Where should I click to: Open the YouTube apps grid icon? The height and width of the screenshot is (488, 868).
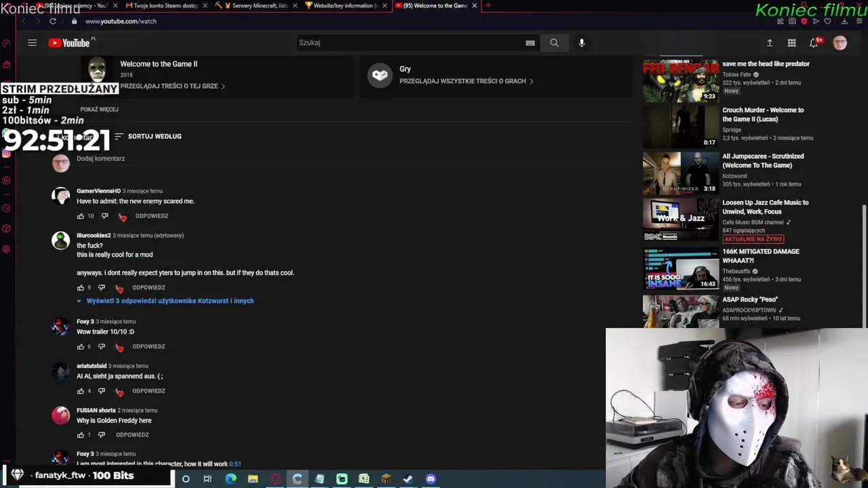coord(791,43)
